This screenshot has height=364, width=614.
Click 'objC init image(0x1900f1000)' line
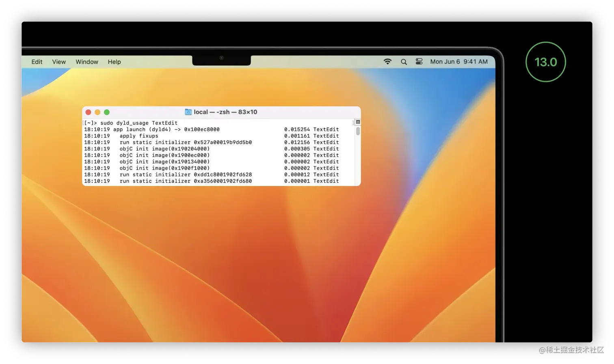(x=211, y=168)
